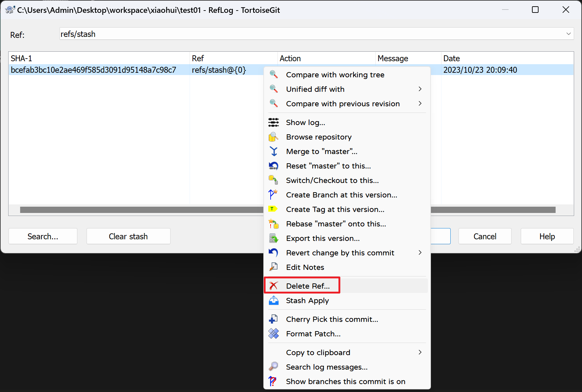
Task: Click the Compare with previous revision icon
Action: coord(274,103)
